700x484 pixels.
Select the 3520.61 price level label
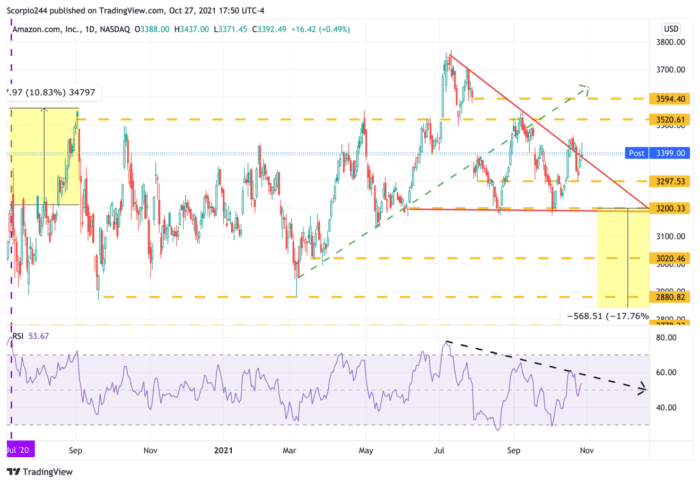[665, 119]
